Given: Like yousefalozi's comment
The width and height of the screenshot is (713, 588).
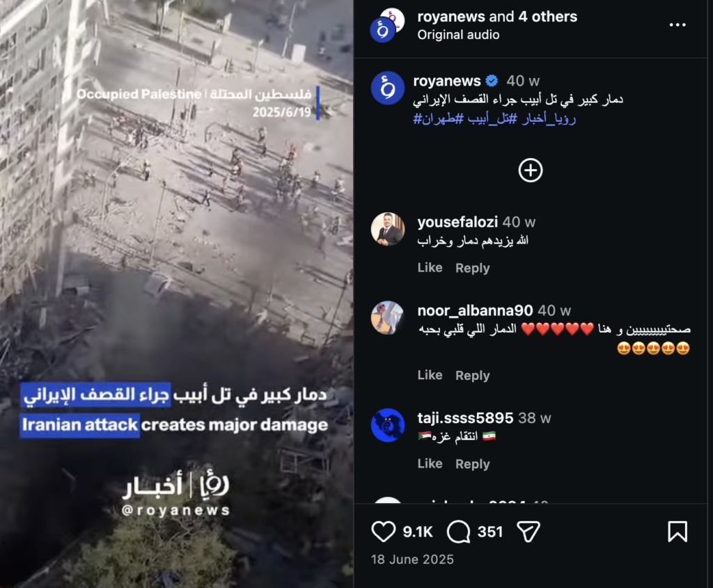Looking at the screenshot, I should point(430,268).
